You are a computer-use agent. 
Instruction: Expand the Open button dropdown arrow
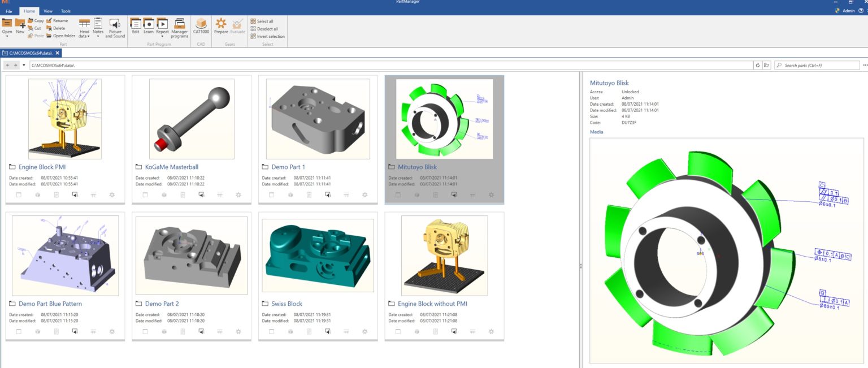(x=7, y=37)
